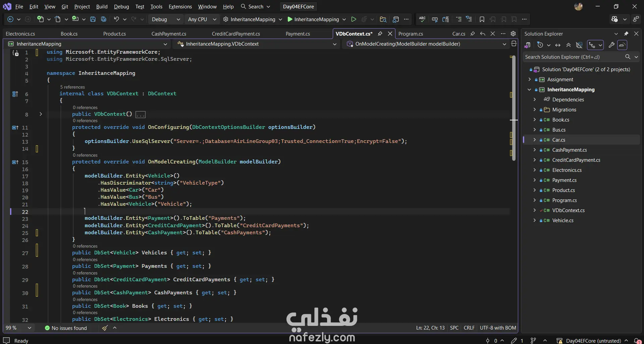Expand the Assignment project node

[529, 80]
